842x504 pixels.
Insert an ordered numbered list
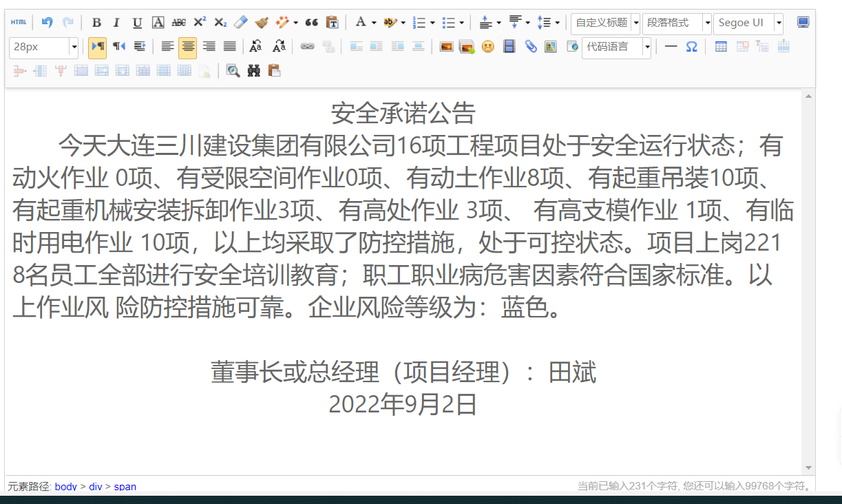[x=419, y=22]
